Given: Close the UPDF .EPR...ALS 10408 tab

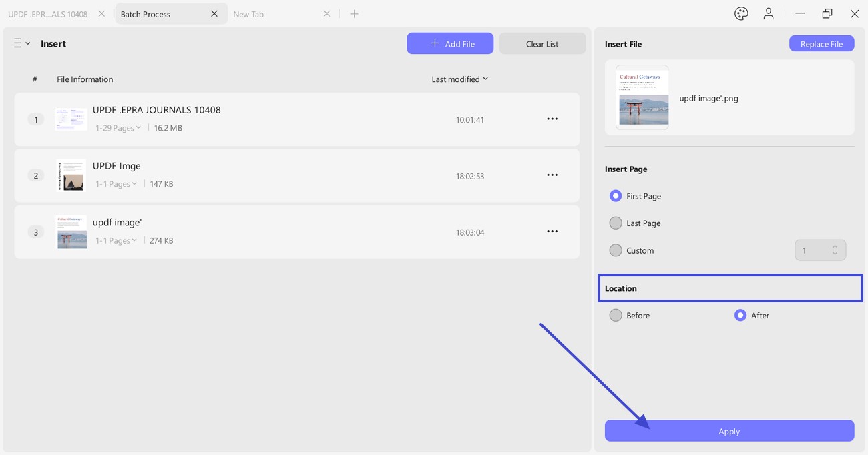Looking at the screenshot, I should (x=101, y=14).
